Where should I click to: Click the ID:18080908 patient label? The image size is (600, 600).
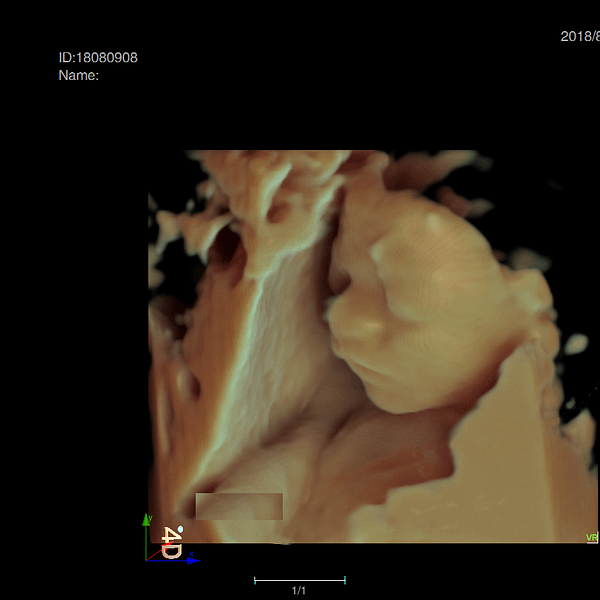(x=98, y=57)
